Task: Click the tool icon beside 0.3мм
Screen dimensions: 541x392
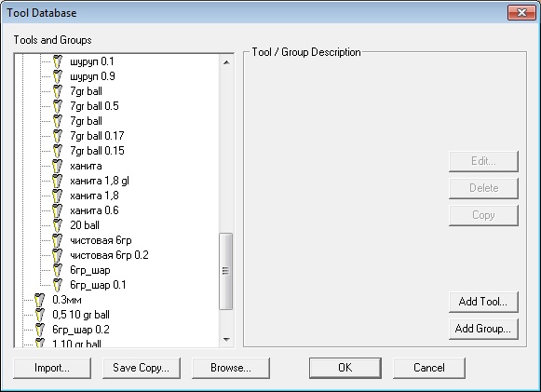Action: point(40,300)
